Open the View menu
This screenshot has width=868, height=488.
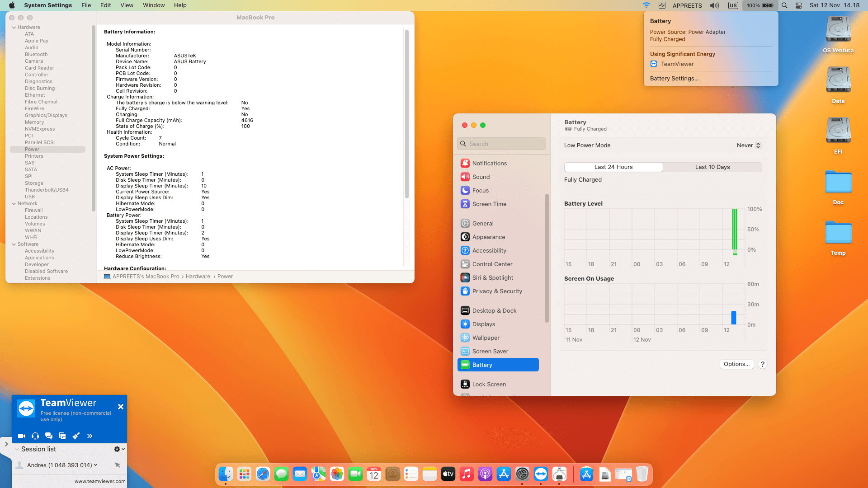pyautogui.click(x=127, y=5)
